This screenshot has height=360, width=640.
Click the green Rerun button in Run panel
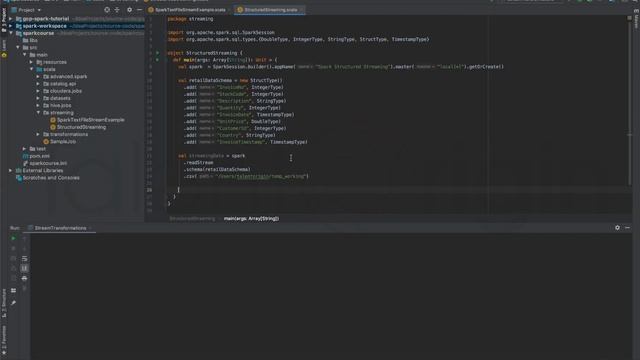pyautogui.click(x=13, y=238)
